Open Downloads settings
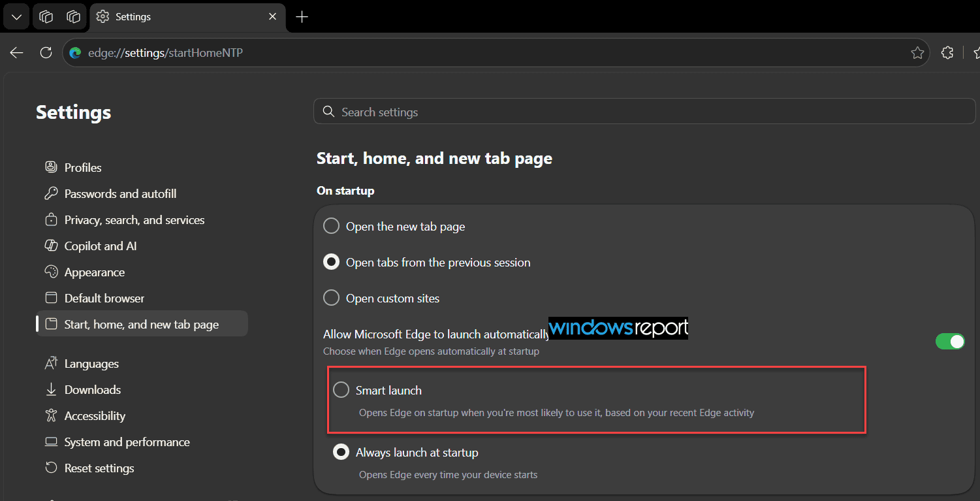Image resolution: width=980 pixels, height=501 pixels. [142, 390]
